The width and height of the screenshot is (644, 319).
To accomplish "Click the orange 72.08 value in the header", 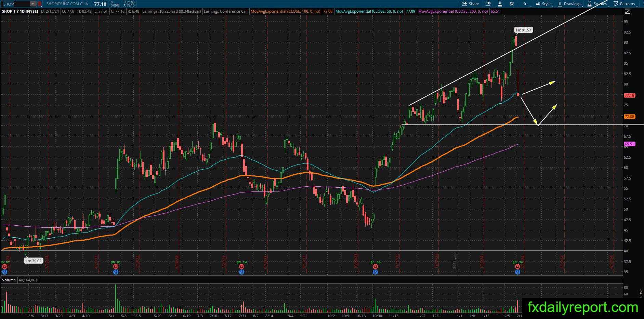I will (x=328, y=11).
